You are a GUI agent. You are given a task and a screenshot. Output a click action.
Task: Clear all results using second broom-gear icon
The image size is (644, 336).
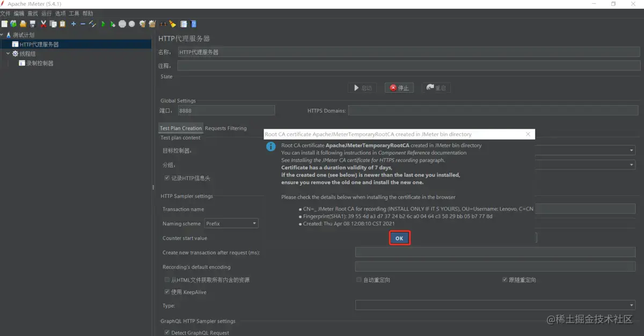[x=152, y=24]
